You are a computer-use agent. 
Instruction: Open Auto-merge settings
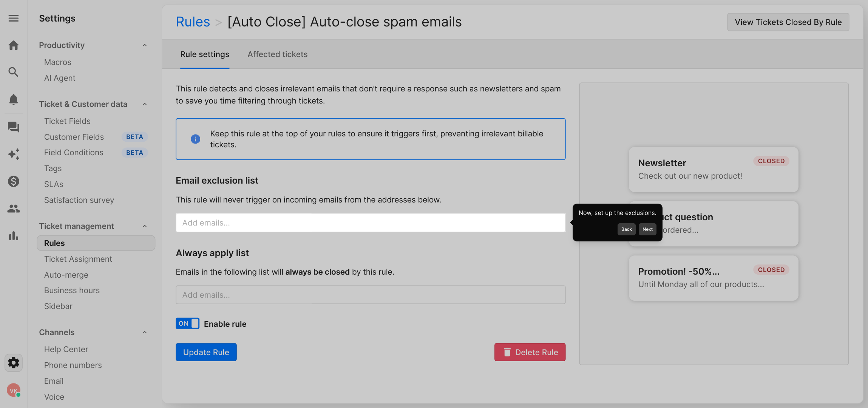[x=66, y=275]
